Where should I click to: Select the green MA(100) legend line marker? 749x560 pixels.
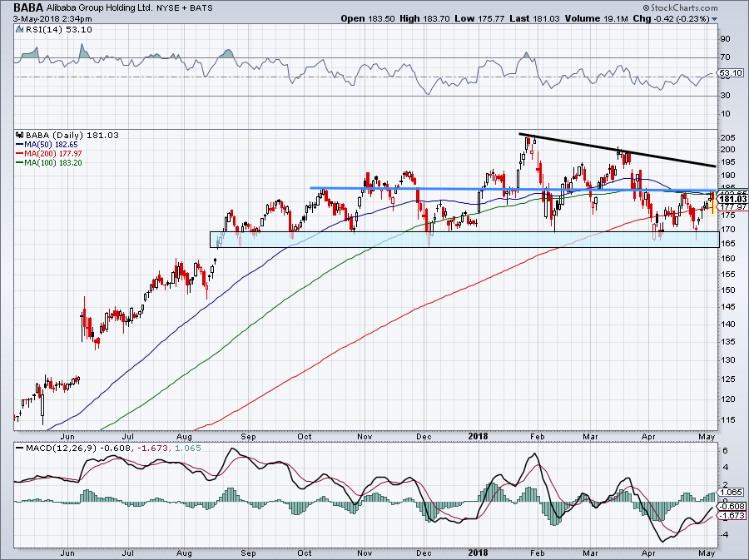(20, 162)
